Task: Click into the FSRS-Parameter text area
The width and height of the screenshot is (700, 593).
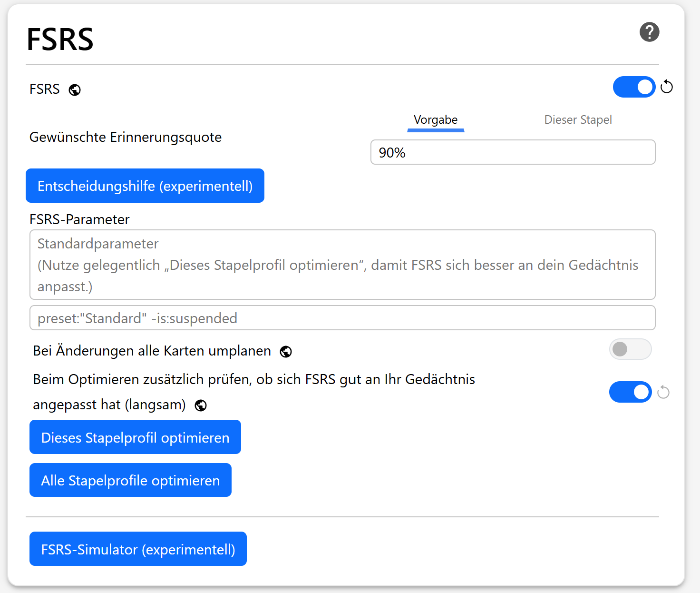Action: tap(342, 265)
